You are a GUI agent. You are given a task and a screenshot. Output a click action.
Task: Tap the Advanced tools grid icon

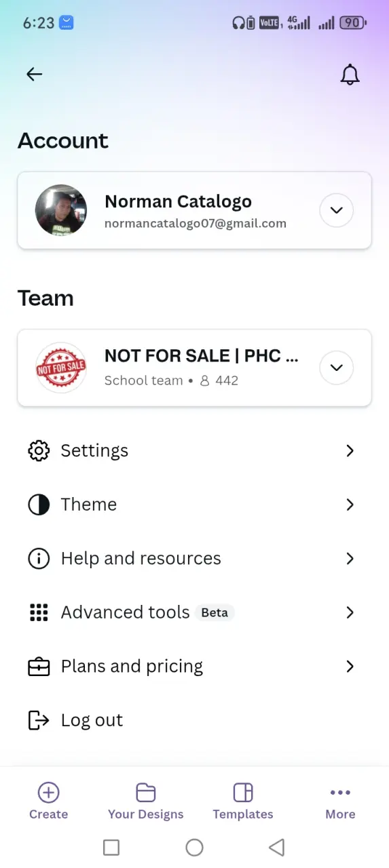pyautogui.click(x=39, y=612)
